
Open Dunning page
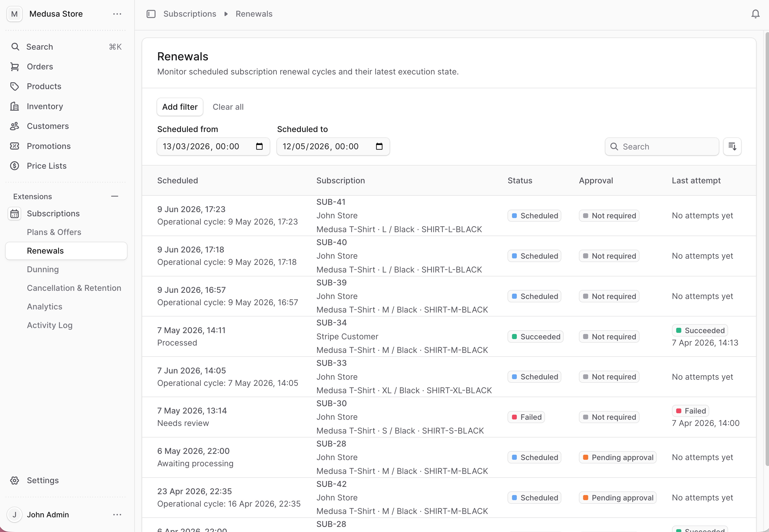click(x=43, y=270)
